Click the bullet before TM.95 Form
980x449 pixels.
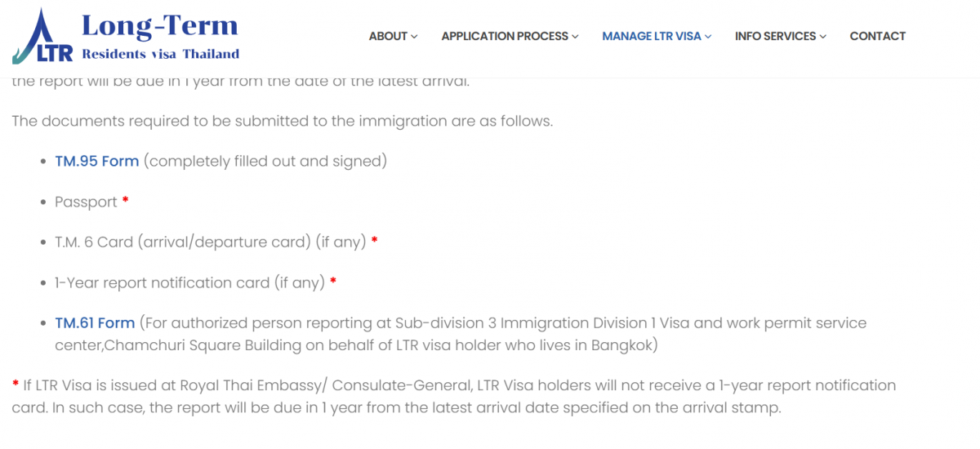[x=44, y=162]
